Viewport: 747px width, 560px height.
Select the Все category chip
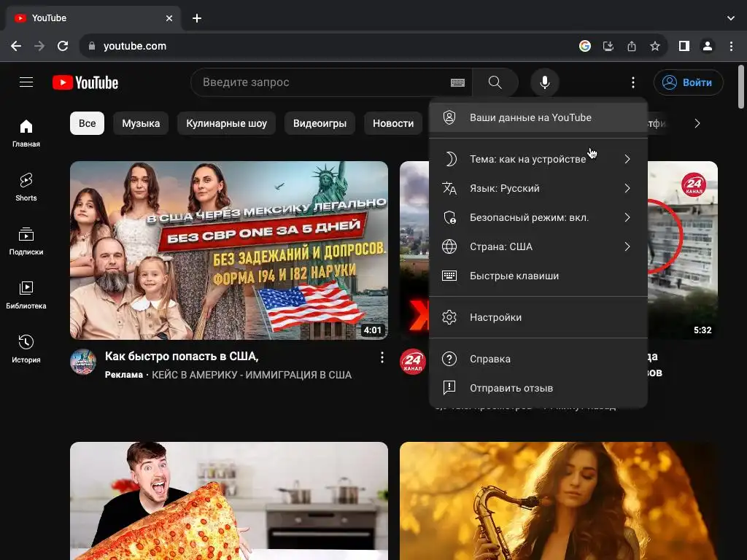tap(88, 123)
